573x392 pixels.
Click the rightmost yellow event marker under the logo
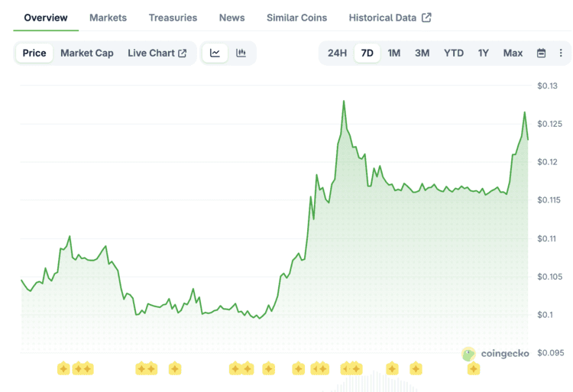point(474,369)
